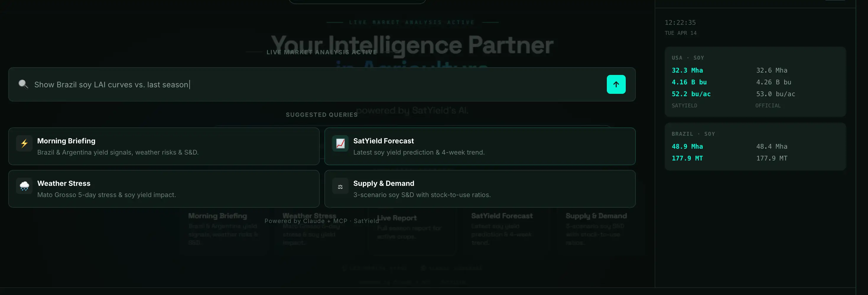Click the rain cloud Weather Stress icon
868x295 pixels.
[24, 186]
